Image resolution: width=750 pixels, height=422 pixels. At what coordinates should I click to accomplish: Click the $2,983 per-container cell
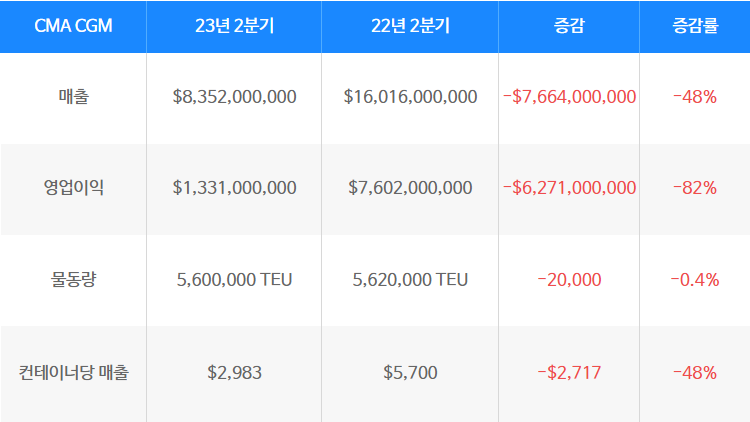(x=234, y=373)
